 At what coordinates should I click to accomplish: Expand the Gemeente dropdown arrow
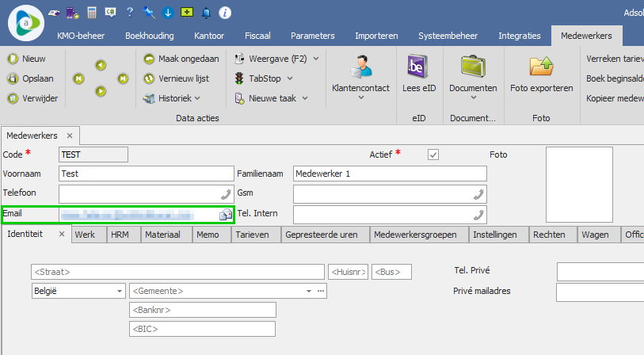308,291
